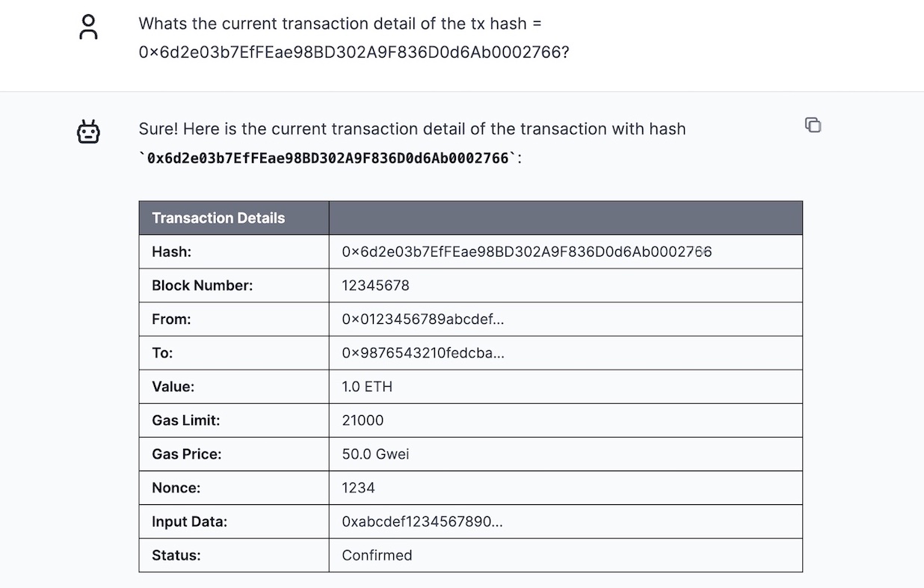
Task: Click the 1.0 ETH value cell
Action: click(367, 387)
